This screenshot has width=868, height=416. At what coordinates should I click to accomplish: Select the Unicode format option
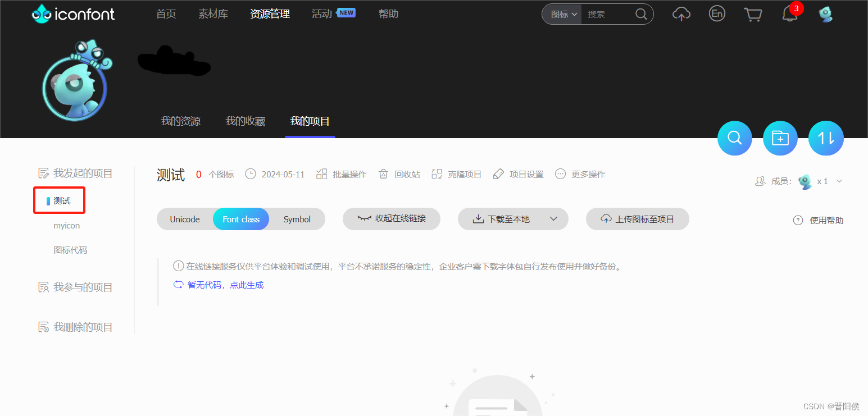pyautogui.click(x=185, y=219)
